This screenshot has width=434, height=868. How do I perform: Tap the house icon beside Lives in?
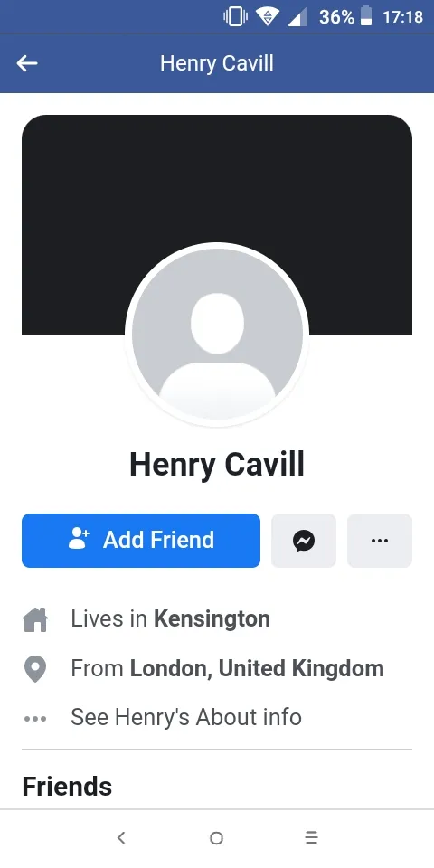pyautogui.click(x=35, y=618)
